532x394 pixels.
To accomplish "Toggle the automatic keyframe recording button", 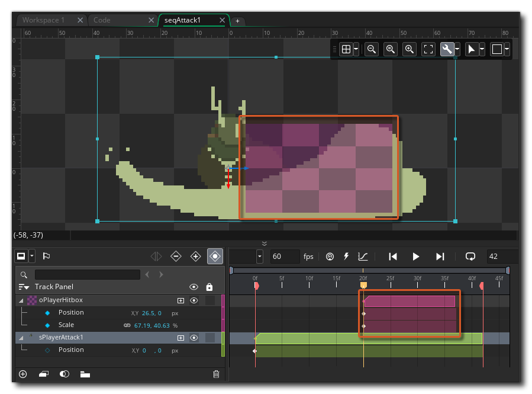I will click(x=215, y=257).
